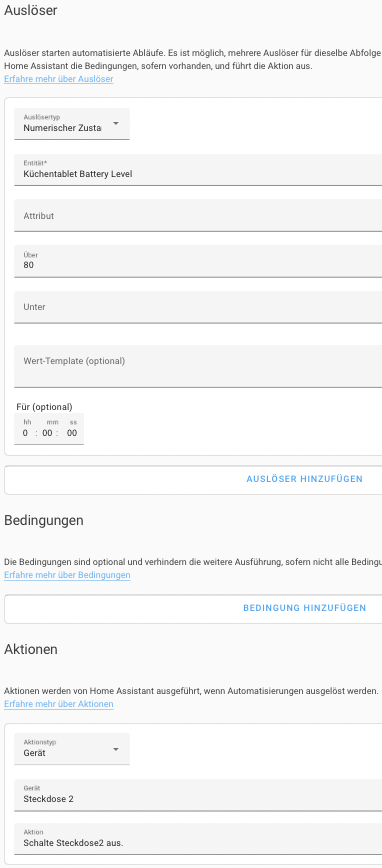Image resolution: width=382 pixels, height=868 pixels.
Task: Focus the Attribut input field
Action: (x=198, y=216)
